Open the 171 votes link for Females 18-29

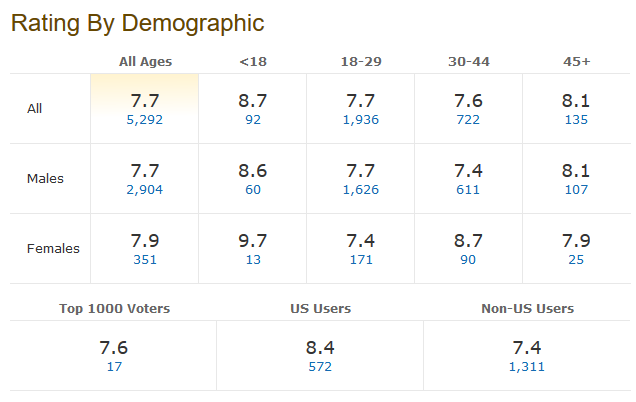(x=361, y=259)
